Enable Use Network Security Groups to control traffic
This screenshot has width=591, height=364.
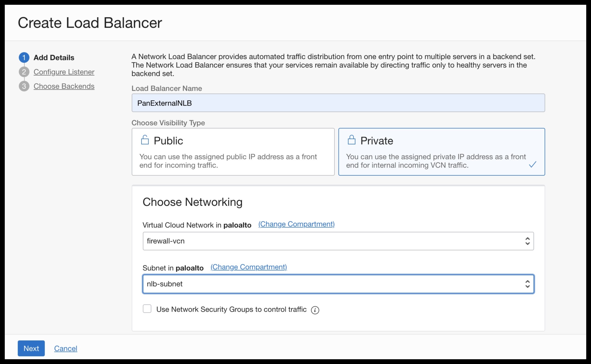[147, 309]
